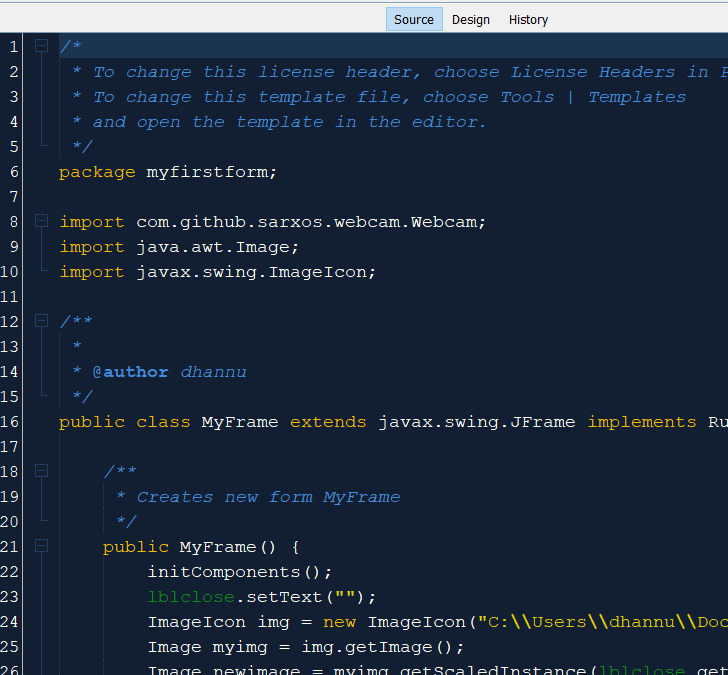Viewport: 728px width, 675px height.
Task: Click on author name 'dhannu' in the Javadoc
Action: click(214, 372)
